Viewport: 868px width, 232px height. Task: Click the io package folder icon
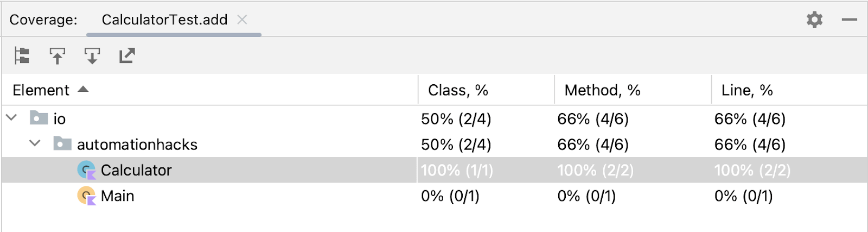point(39,118)
